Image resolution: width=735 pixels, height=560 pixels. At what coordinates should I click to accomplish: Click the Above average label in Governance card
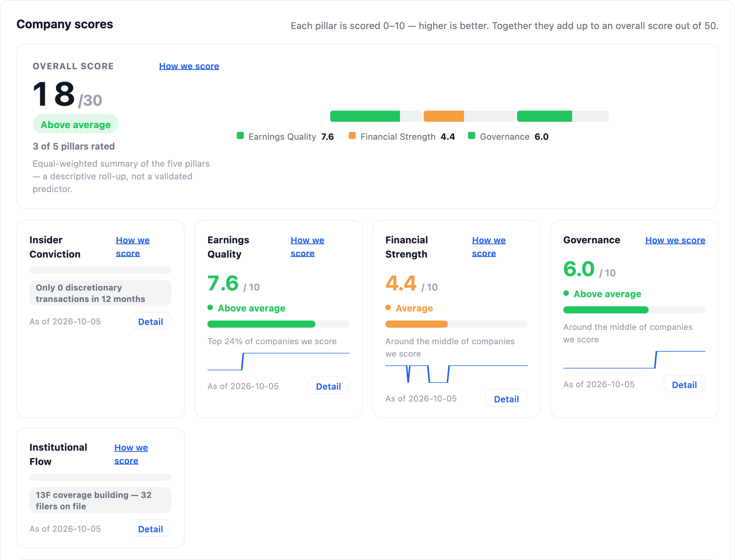tap(607, 294)
